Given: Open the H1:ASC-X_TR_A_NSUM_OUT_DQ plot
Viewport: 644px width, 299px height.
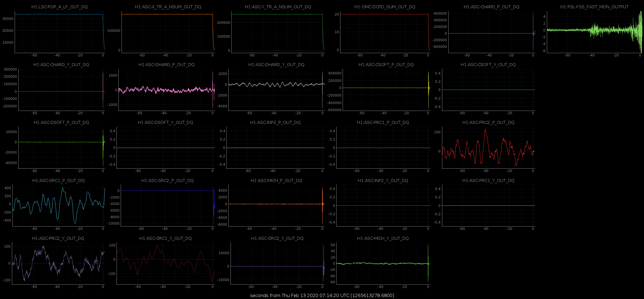Looking at the screenshot, I should (x=168, y=32).
